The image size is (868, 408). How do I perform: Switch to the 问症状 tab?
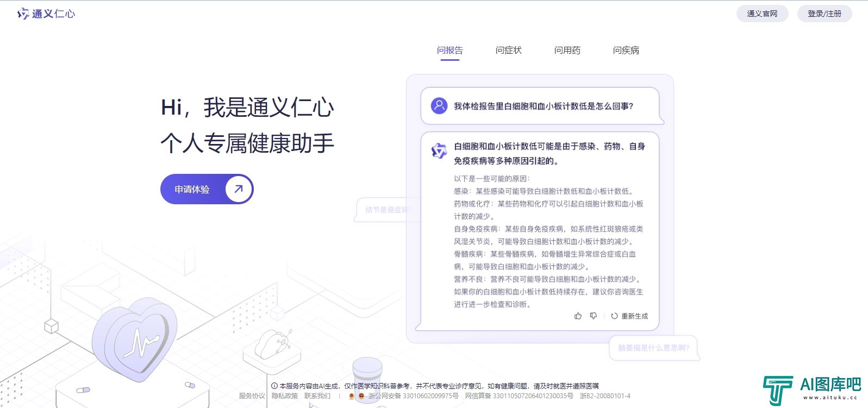point(509,51)
